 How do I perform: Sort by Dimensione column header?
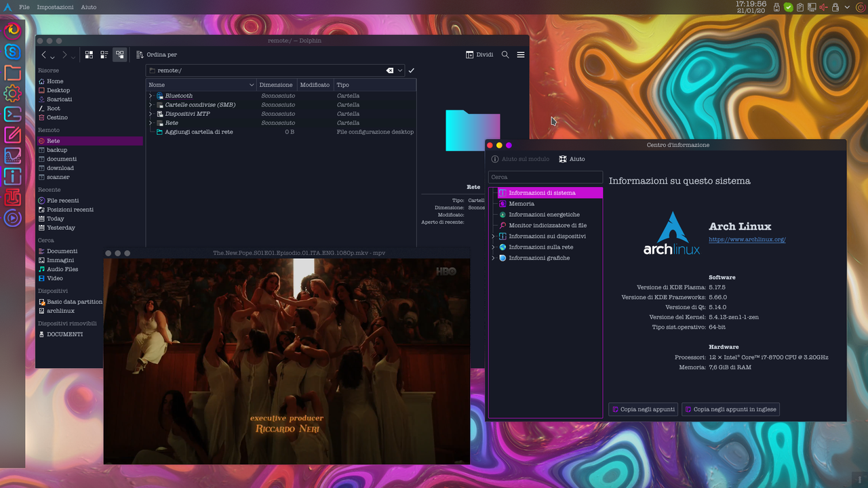[x=277, y=85]
